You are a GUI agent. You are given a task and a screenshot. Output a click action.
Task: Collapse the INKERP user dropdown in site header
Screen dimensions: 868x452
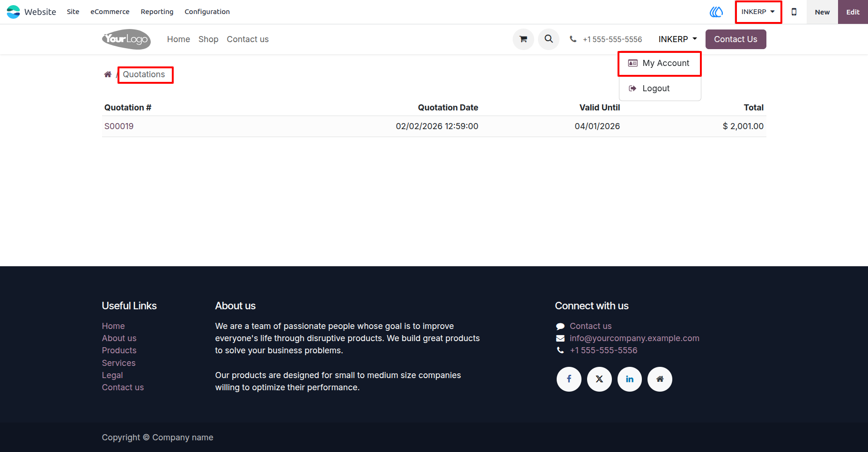click(x=677, y=39)
